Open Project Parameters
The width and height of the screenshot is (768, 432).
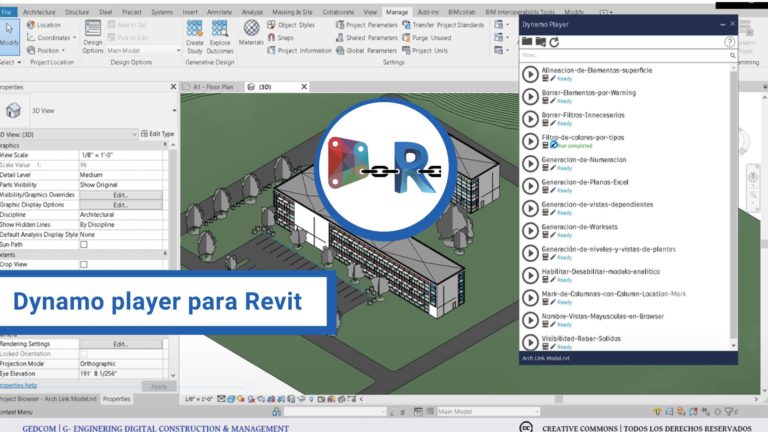click(366, 25)
